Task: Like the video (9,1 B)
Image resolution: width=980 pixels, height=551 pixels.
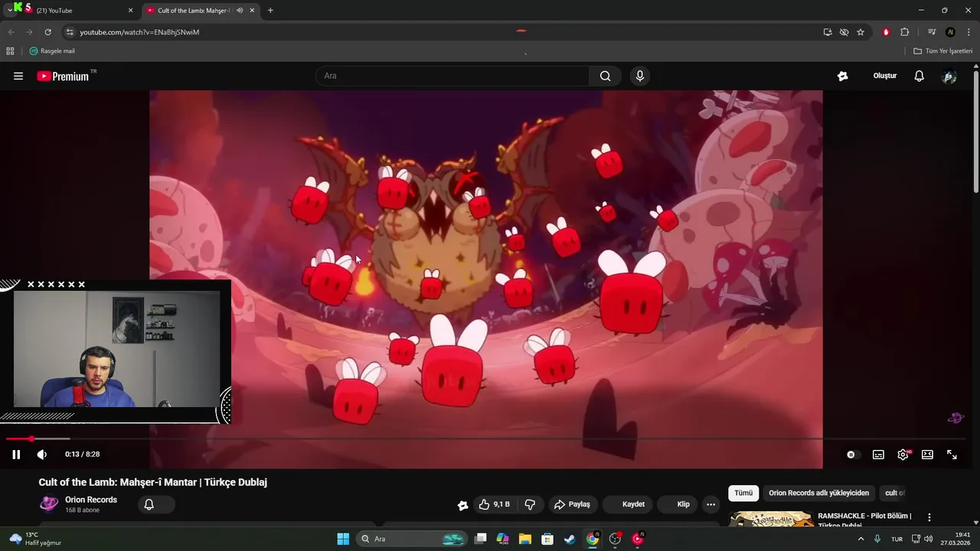Action: coord(495,504)
